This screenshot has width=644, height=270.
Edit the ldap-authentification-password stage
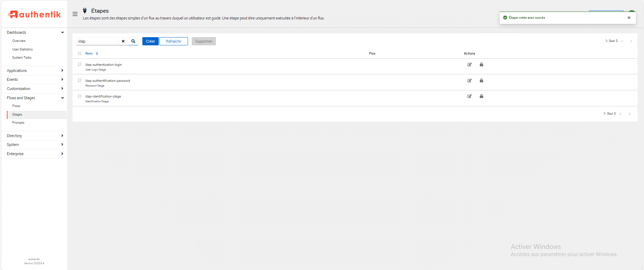point(469,80)
